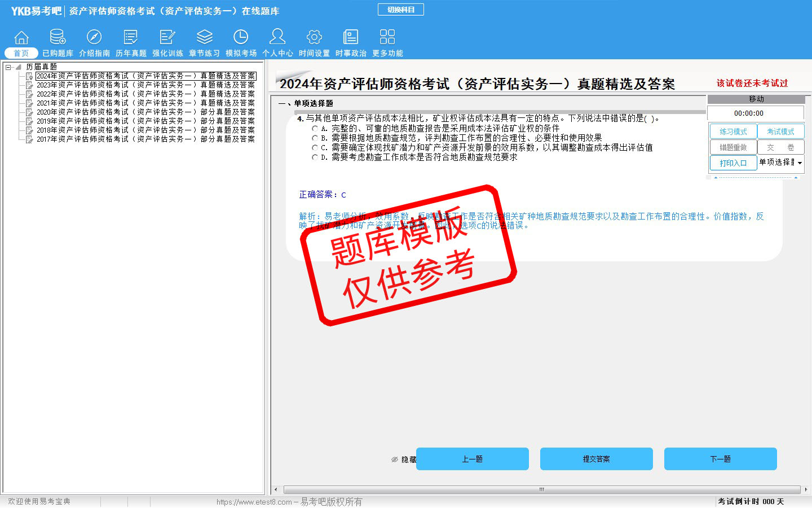Select answer option D radio button
The height and width of the screenshot is (508, 812).
click(315, 157)
